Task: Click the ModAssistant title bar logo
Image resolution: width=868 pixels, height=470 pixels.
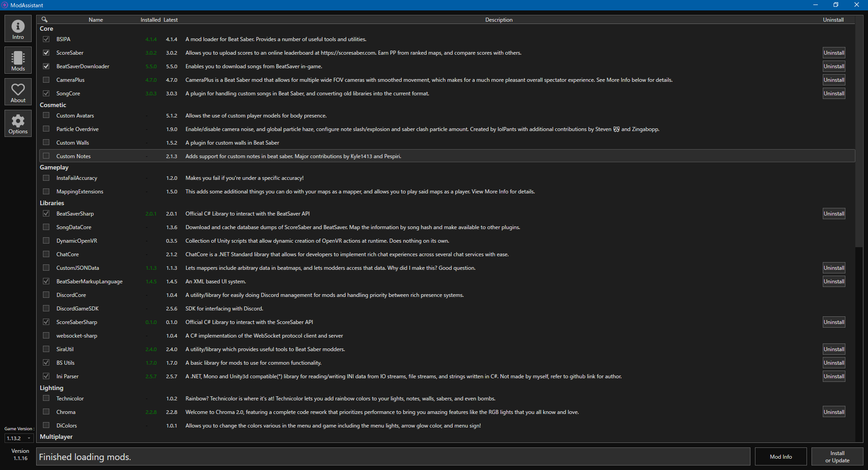Action: coord(5,5)
